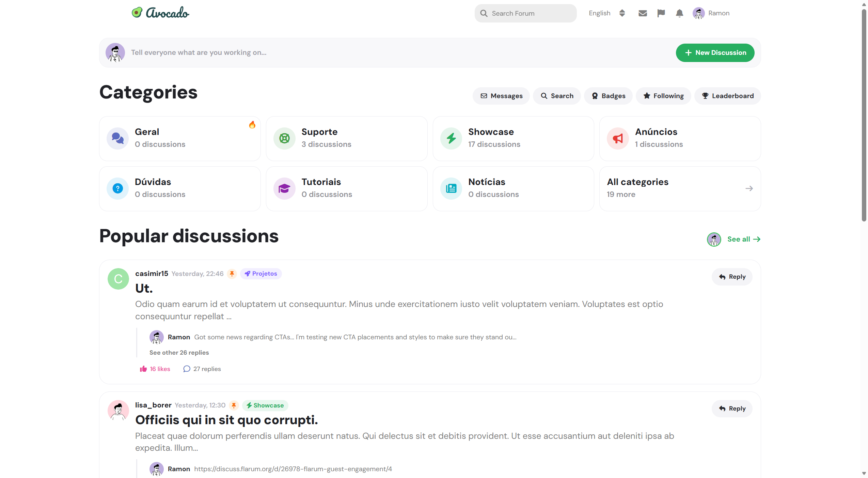Open the Notícias category title
The height and width of the screenshot is (478, 868).
pyautogui.click(x=487, y=182)
